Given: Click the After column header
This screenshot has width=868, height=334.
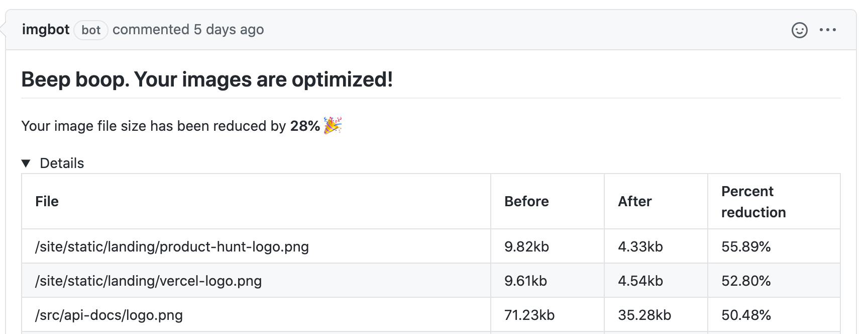Looking at the screenshot, I should pyautogui.click(x=634, y=201).
